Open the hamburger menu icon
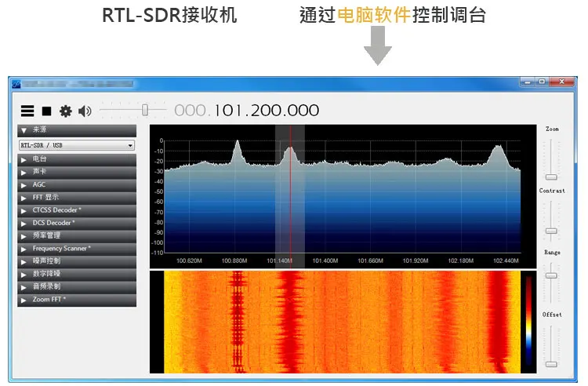 click(x=27, y=111)
